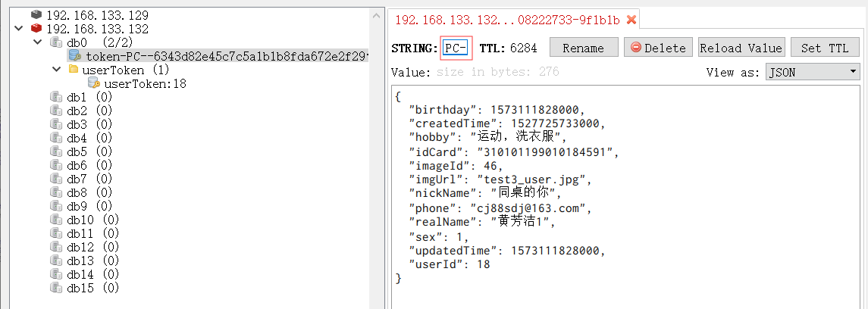This screenshot has height=309, width=868.
Task: Click the db5 database icon
Action: pos(56,151)
